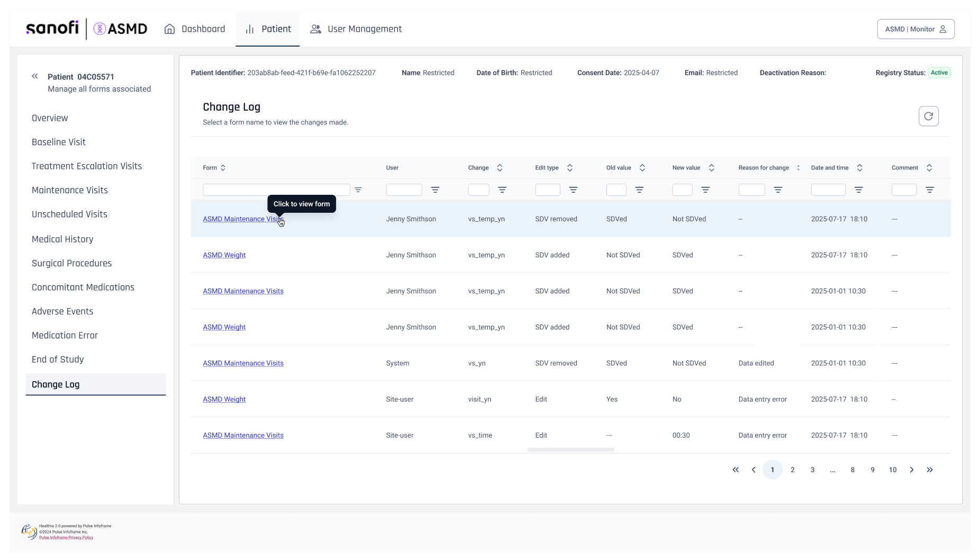Open filter icon for Comment column

[x=930, y=189]
